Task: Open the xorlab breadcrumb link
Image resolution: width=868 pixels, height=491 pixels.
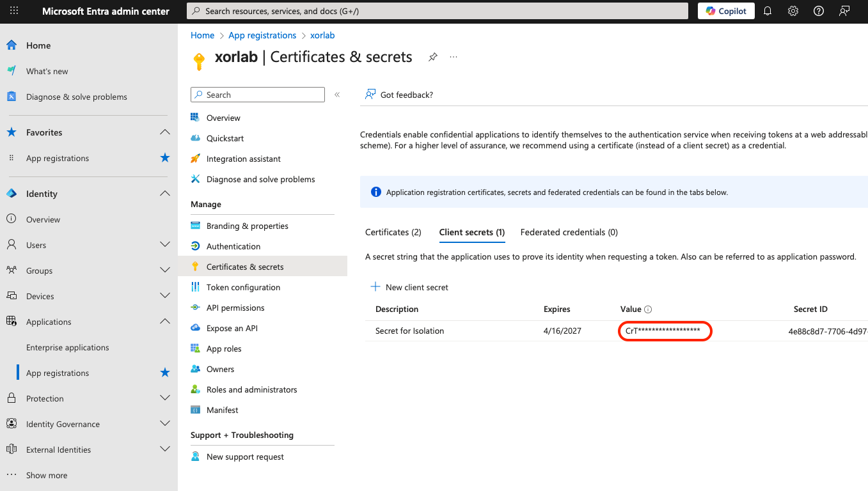Action: (322, 35)
